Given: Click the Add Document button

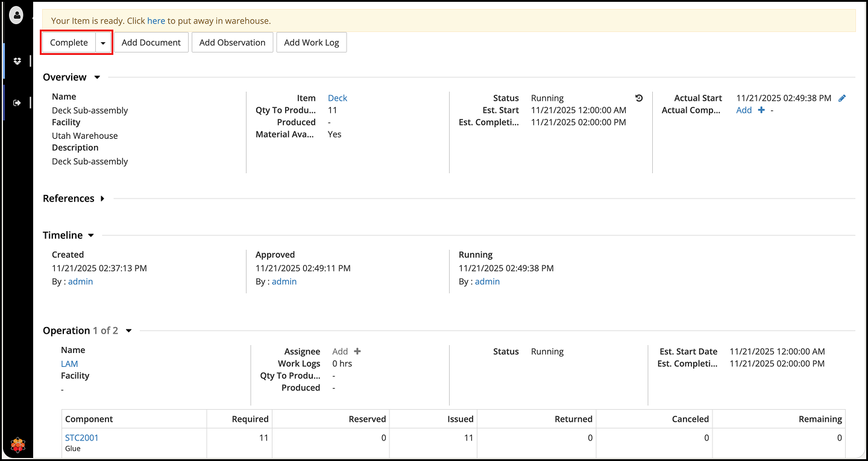Looking at the screenshot, I should coord(151,43).
